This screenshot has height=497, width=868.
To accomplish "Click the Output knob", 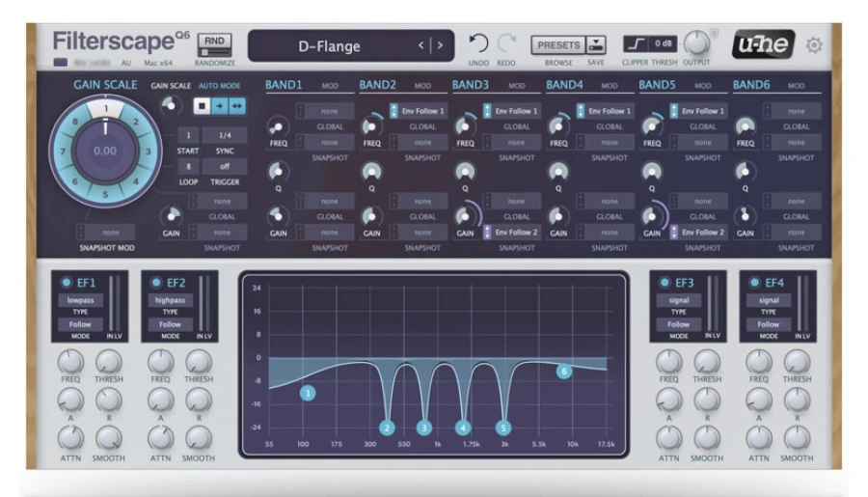I will pyautogui.click(x=696, y=43).
